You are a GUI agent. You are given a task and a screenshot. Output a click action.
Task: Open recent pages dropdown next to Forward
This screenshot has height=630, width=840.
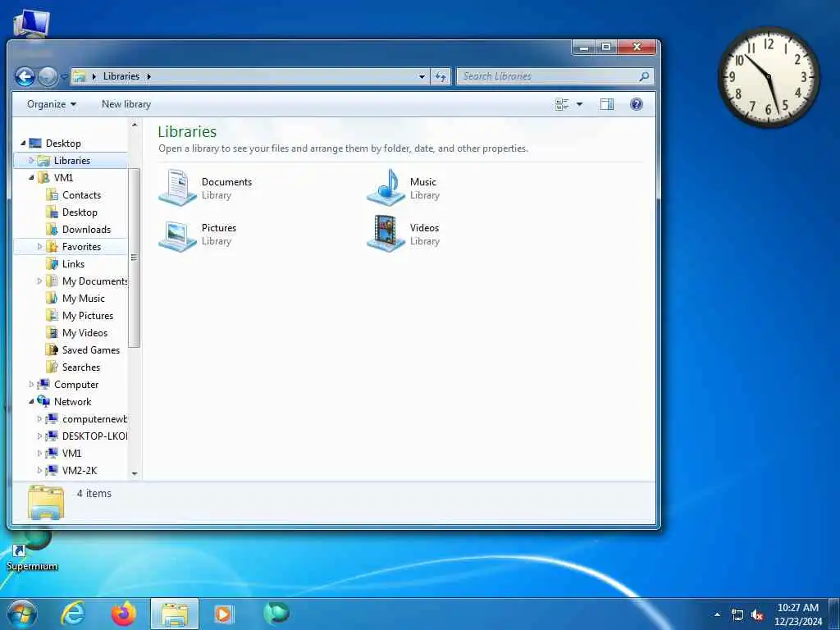tap(64, 77)
